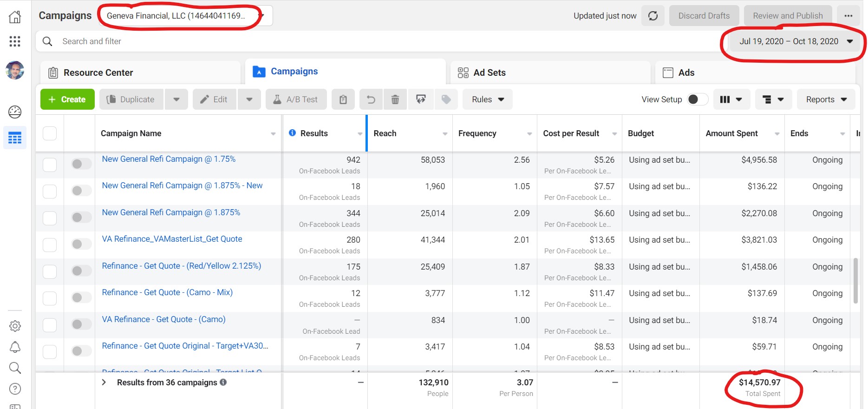Open Campaign Name column sort arrow

pos(273,134)
